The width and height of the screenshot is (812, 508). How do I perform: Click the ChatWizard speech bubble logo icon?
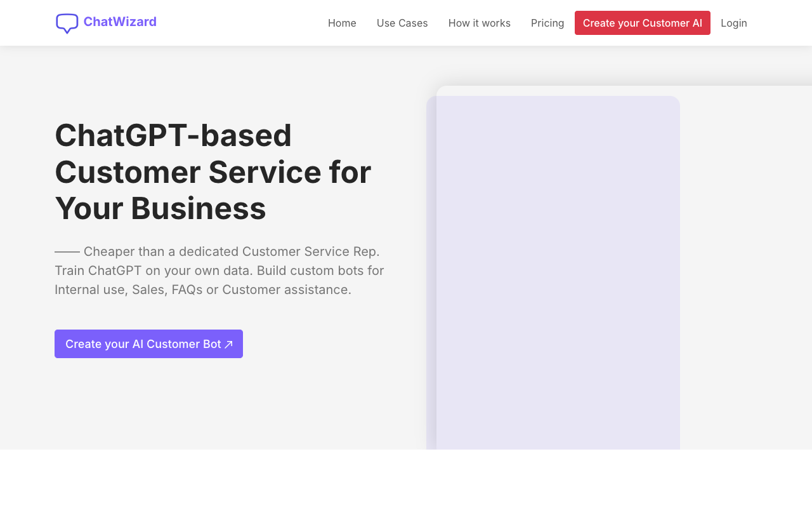pos(67,23)
